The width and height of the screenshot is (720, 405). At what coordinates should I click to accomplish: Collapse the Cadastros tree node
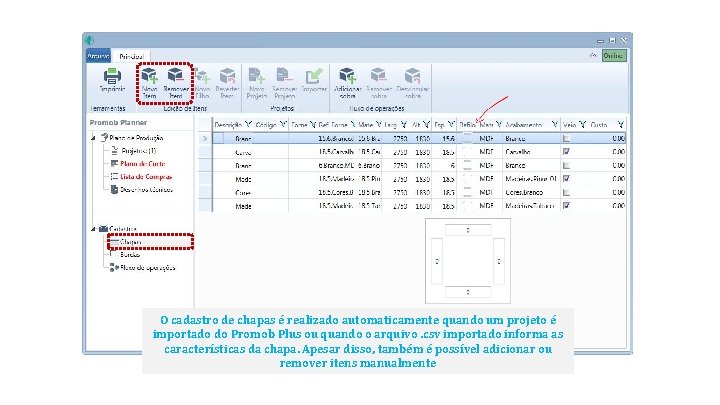coord(93,228)
